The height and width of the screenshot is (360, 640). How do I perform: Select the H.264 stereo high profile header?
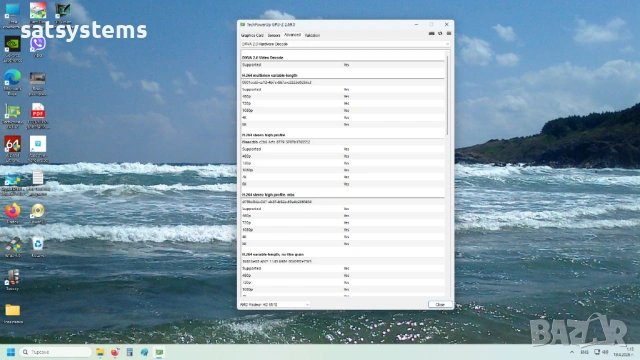click(x=263, y=135)
